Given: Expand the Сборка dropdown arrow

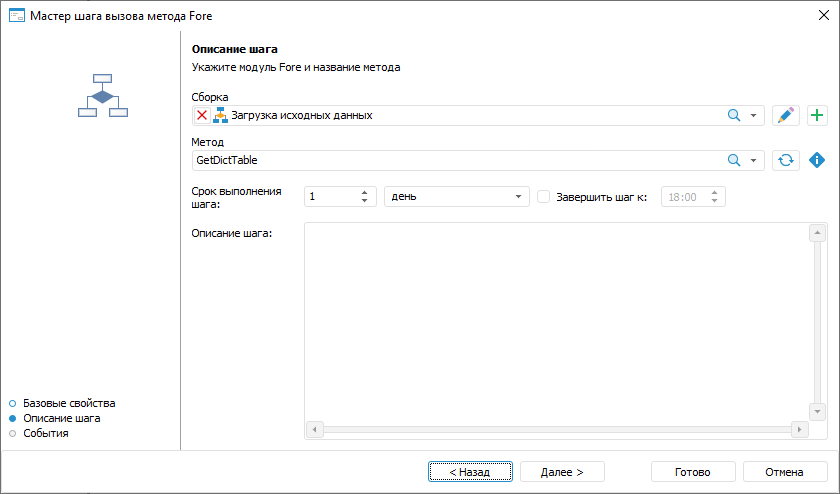Looking at the screenshot, I should click(754, 116).
